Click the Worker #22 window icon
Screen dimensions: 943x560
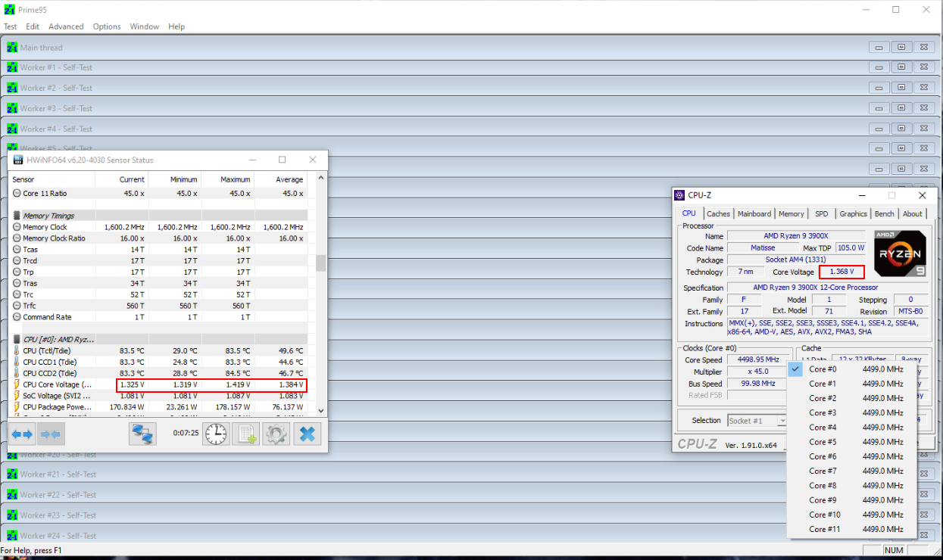[x=11, y=495]
